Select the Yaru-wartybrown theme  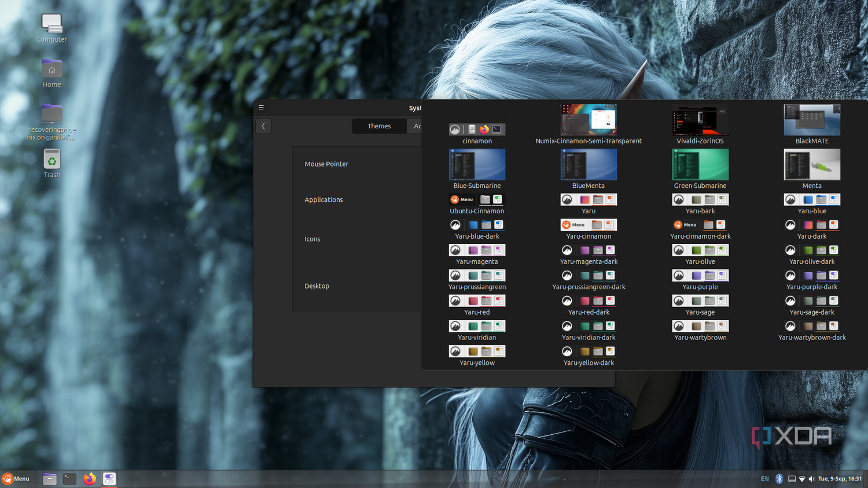point(700,331)
